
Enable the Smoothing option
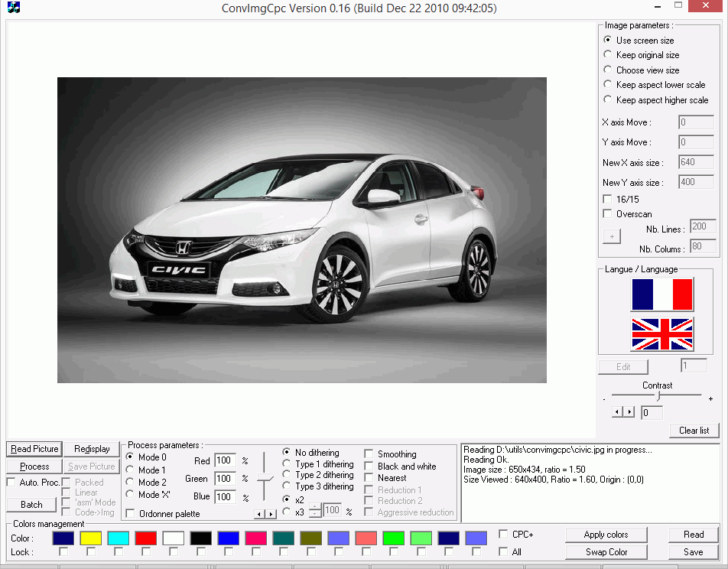[x=369, y=454]
